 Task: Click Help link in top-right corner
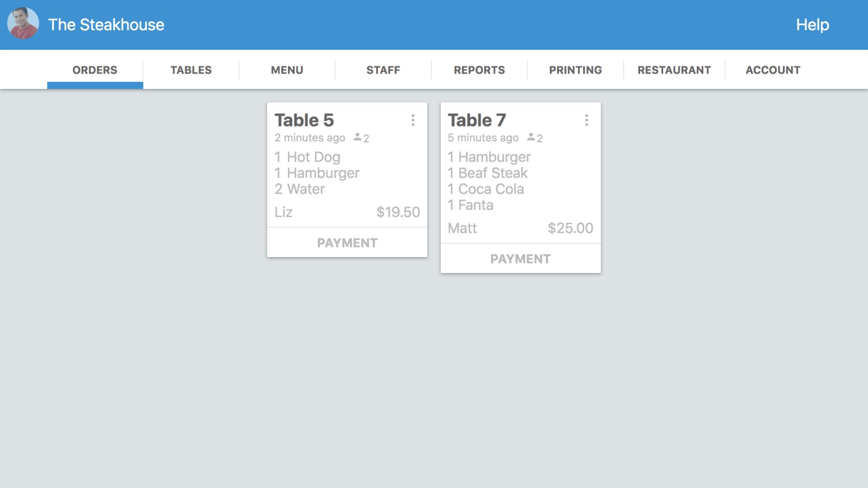[812, 24]
